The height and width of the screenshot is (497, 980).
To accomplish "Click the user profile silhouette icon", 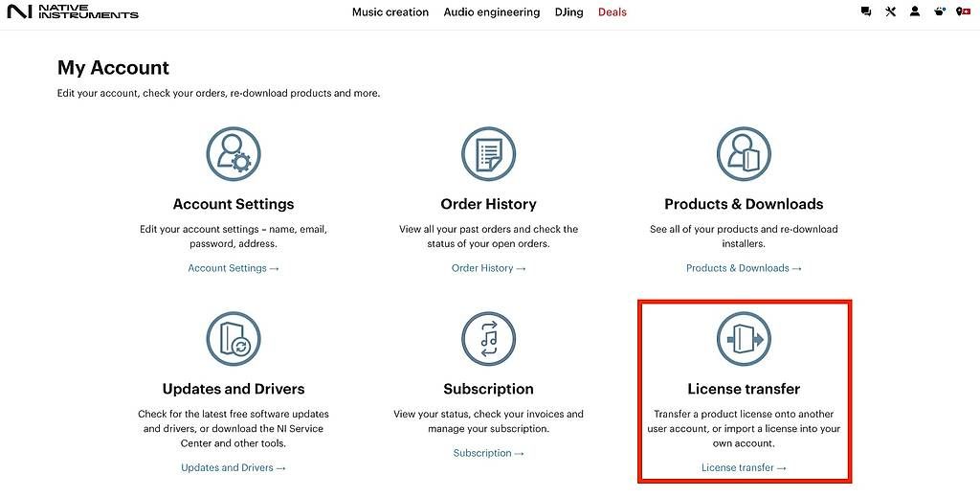I will (915, 11).
